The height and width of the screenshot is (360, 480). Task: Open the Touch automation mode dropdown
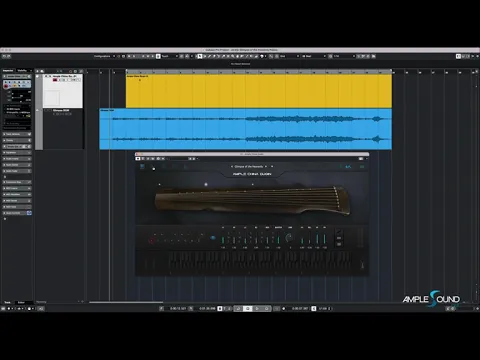pos(169,56)
